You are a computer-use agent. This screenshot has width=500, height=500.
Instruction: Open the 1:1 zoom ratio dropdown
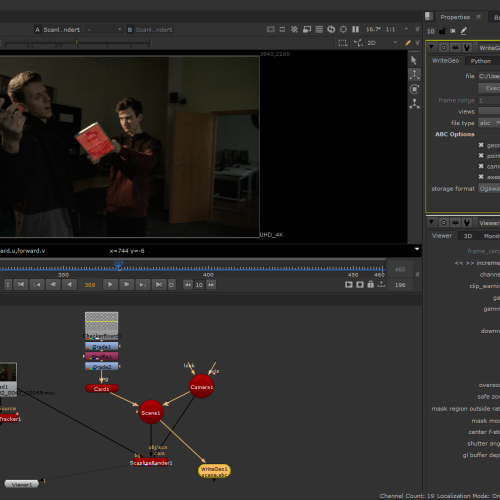[397, 29]
